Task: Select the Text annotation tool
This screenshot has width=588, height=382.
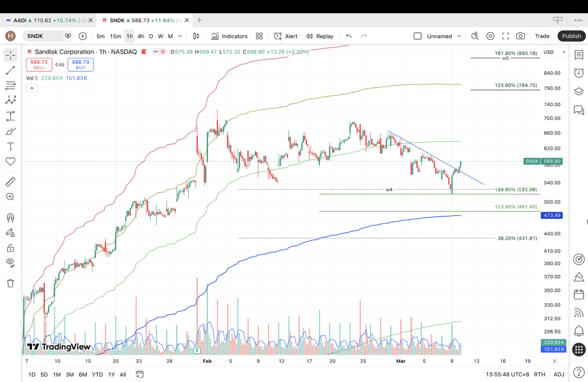Action: tap(10, 146)
